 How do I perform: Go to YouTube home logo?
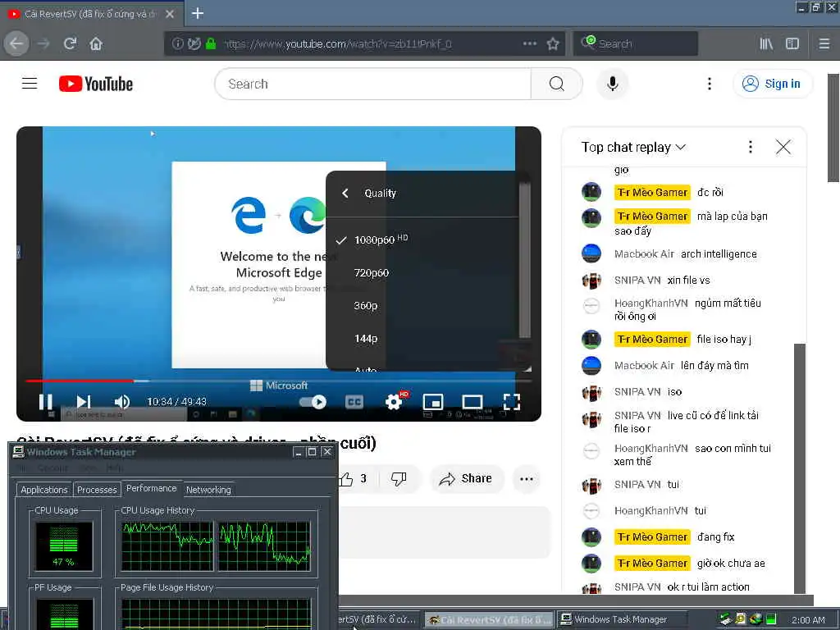pyautogui.click(x=96, y=84)
